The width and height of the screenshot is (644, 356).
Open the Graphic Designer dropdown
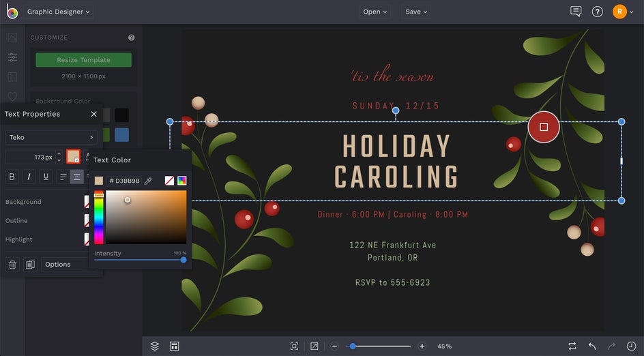[58, 12]
